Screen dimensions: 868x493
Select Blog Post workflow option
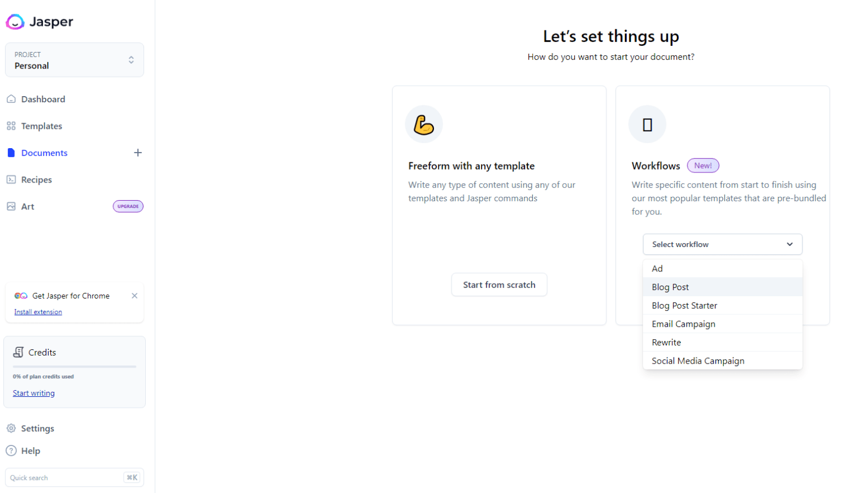[x=670, y=287]
